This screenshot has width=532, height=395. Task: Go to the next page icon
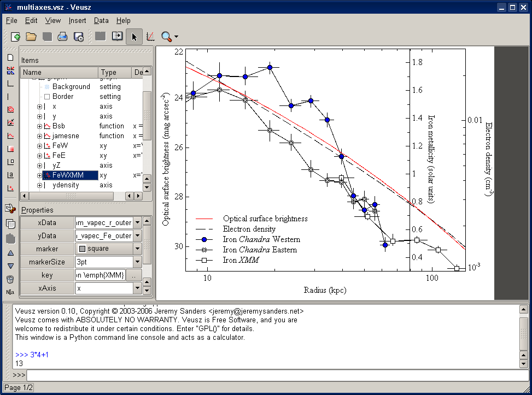[x=118, y=36]
